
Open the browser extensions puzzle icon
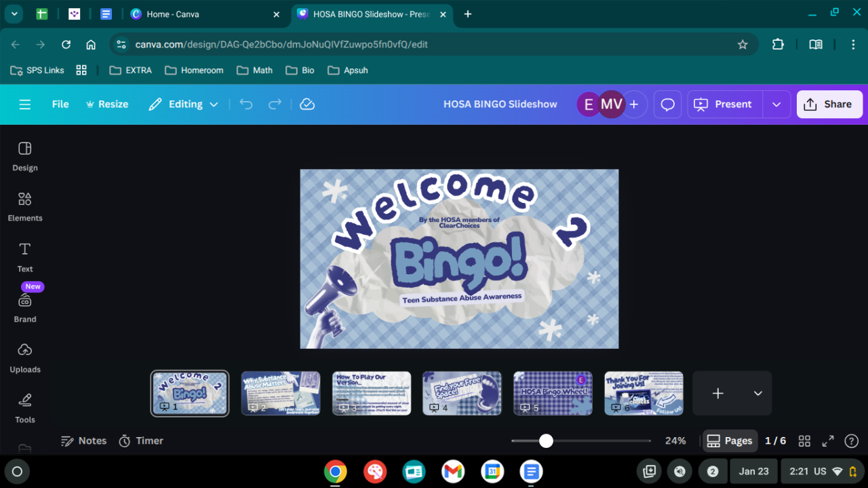[778, 45]
